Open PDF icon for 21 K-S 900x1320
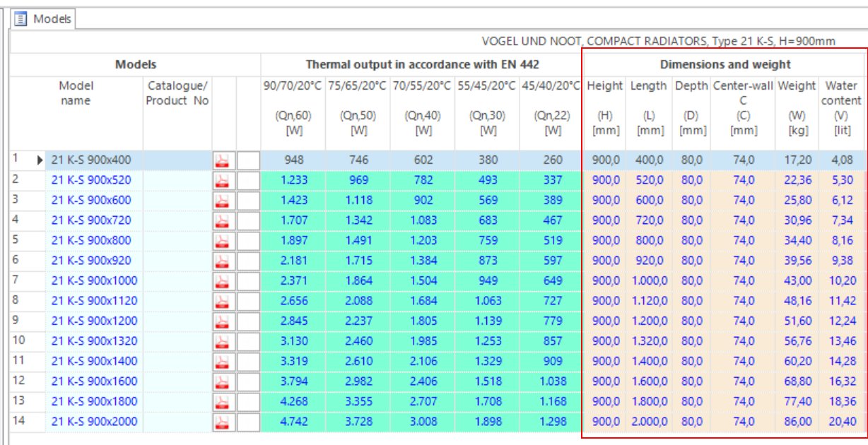Image resolution: width=868 pixels, height=445 pixels. 223,341
